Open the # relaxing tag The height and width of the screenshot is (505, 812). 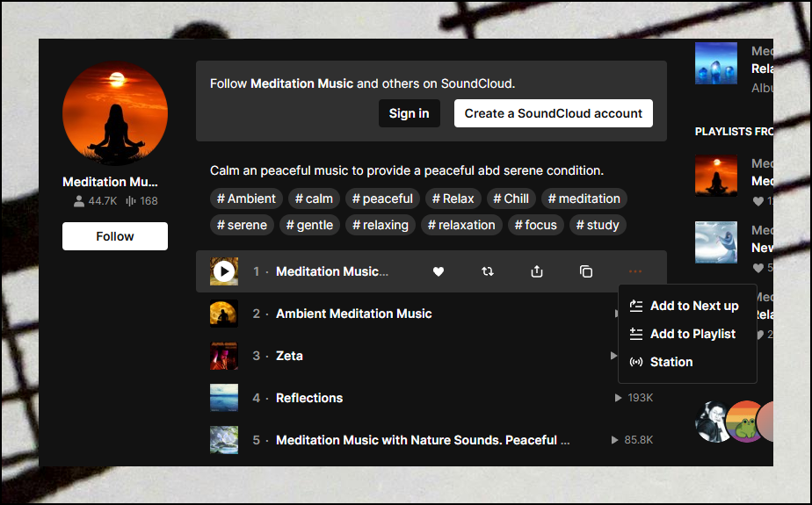click(381, 225)
